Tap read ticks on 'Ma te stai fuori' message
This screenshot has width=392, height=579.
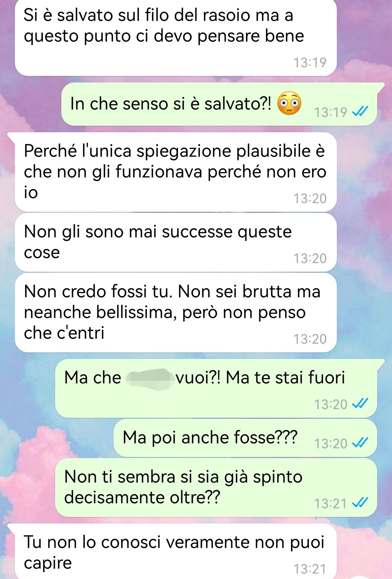point(360,404)
